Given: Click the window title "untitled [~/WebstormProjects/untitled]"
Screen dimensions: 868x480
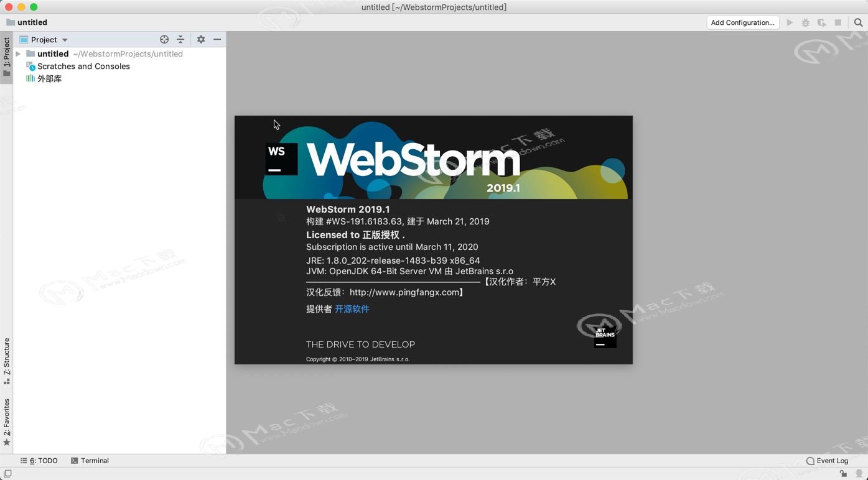Looking at the screenshot, I should 434,7.
